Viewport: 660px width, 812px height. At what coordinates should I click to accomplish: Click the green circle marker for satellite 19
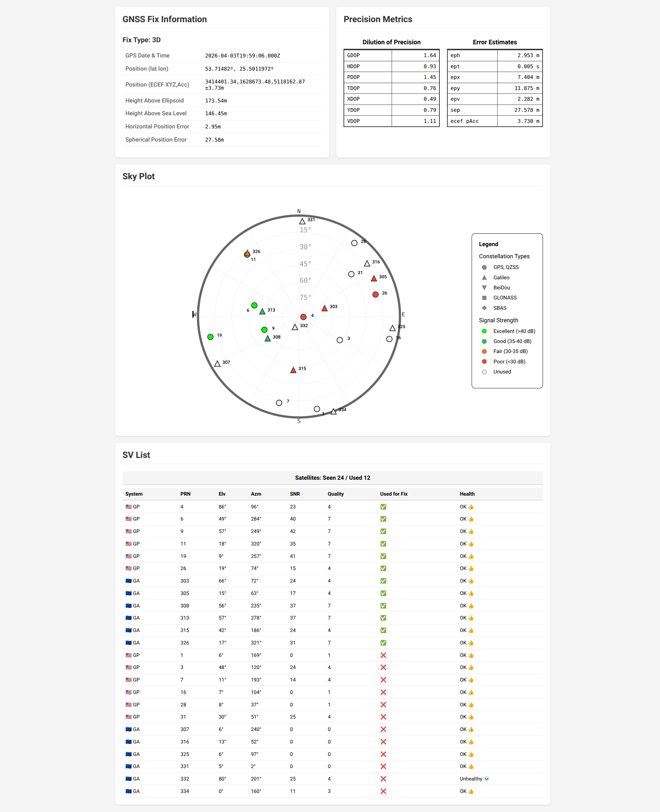point(210,337)
